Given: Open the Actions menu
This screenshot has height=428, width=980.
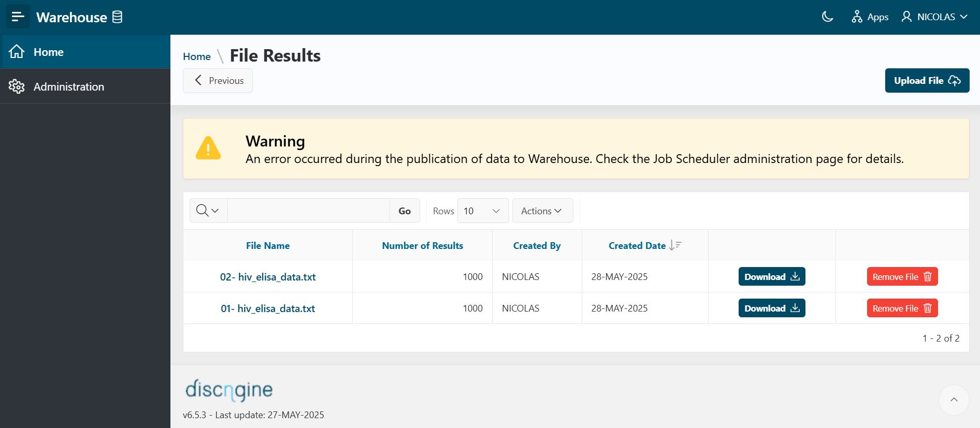Looking at the screenshot, I should [x=542, y=211].
